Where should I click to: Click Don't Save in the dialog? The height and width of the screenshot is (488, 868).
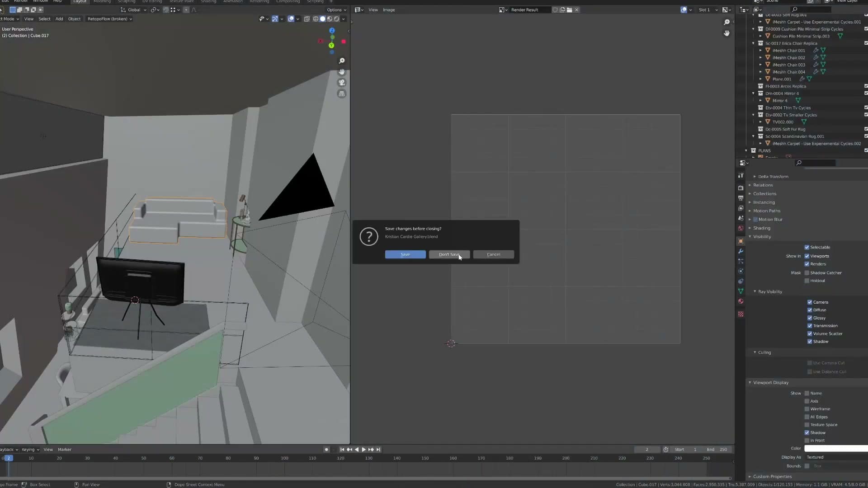pos(449,254)
